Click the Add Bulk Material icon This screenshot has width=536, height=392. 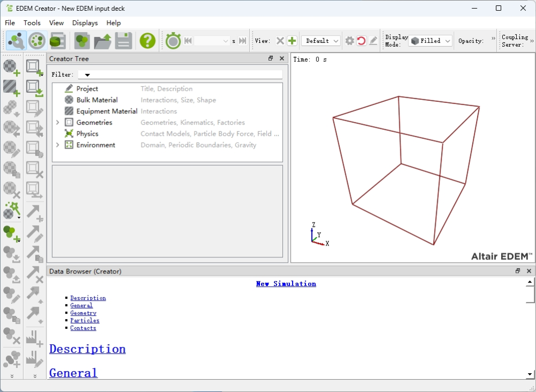(x=12, y=68)
